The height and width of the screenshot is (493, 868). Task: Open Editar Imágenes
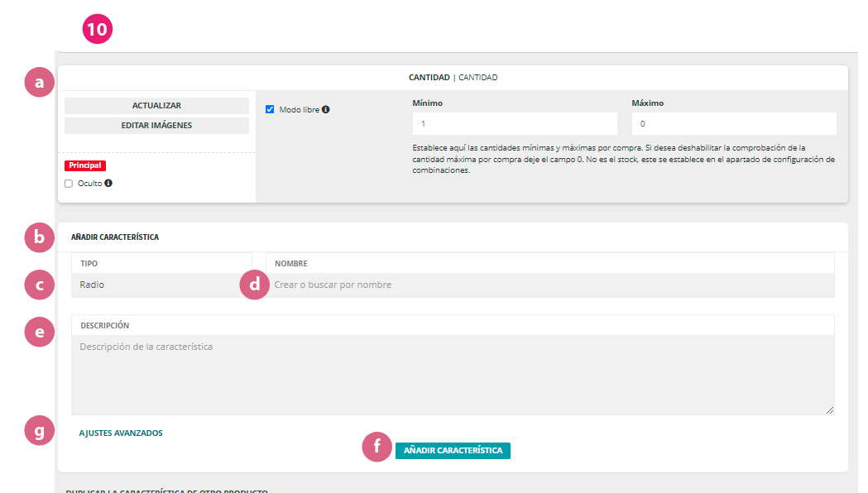pyautogui.click(x=156, y=126)
